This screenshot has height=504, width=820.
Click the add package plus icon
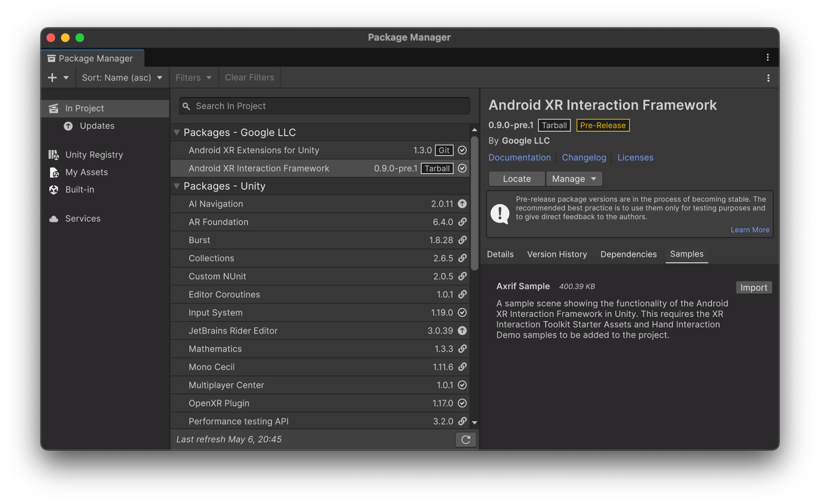pyautogui.click(x=52, y=78)
